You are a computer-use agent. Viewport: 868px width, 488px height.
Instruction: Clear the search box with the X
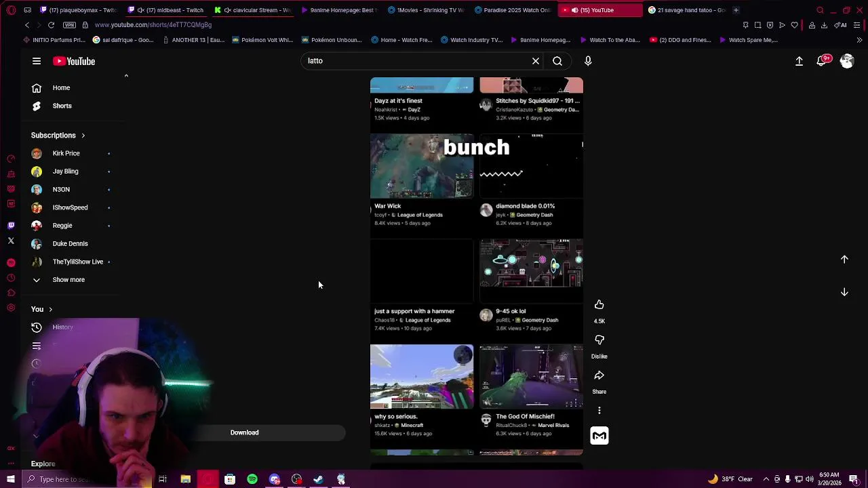536,61
